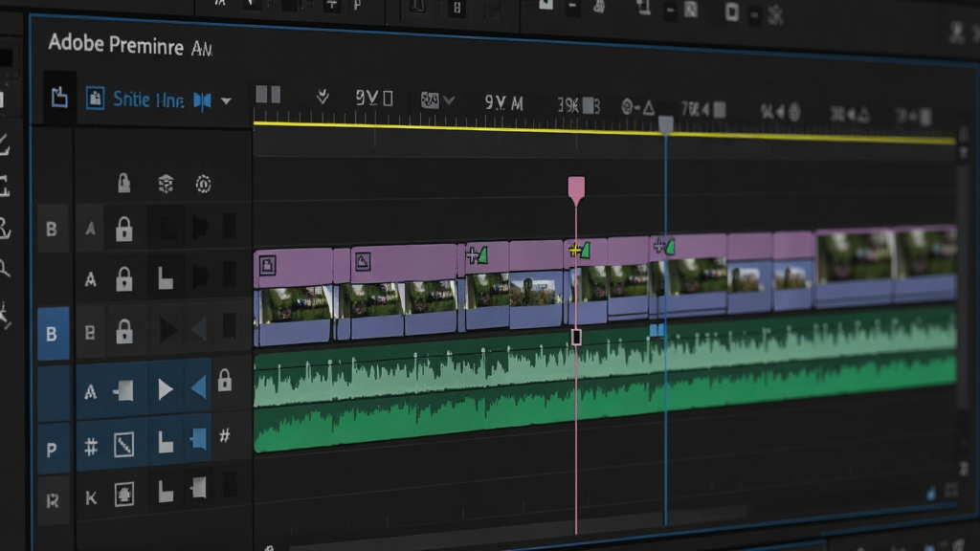Click the dark right-pointing triangle on the B track
The width and height of the screenshot is (980, 551).
(167, 330)
